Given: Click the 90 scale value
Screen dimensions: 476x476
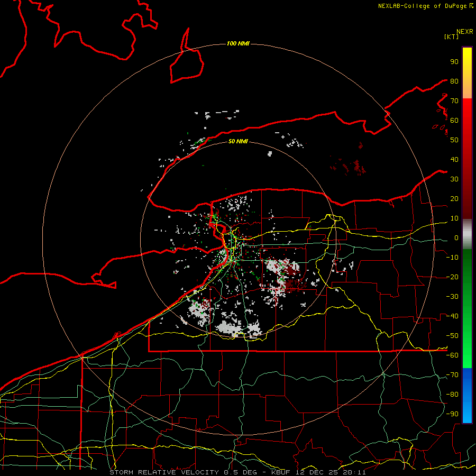Looking at the screenshot, I should pos(454,62).
